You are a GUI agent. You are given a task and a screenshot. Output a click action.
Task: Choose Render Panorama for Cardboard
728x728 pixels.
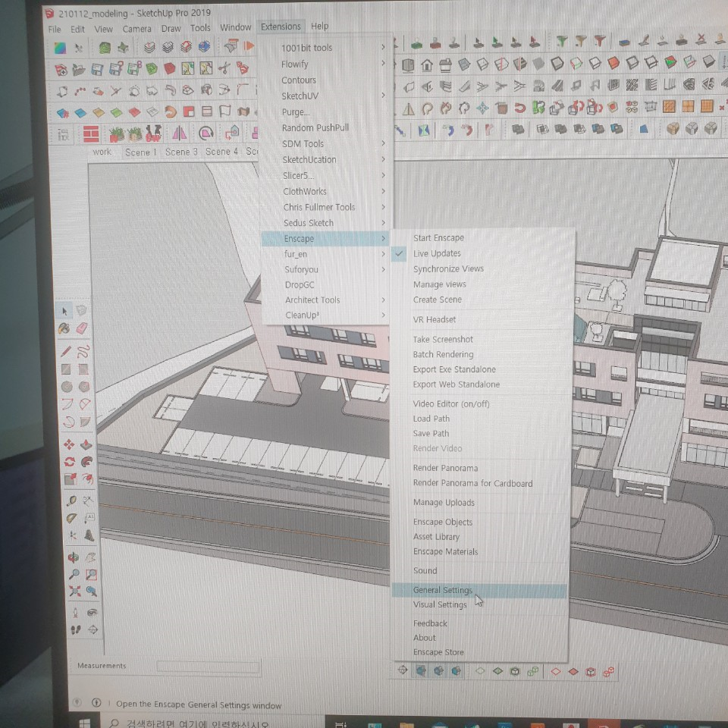coord(472,483)
